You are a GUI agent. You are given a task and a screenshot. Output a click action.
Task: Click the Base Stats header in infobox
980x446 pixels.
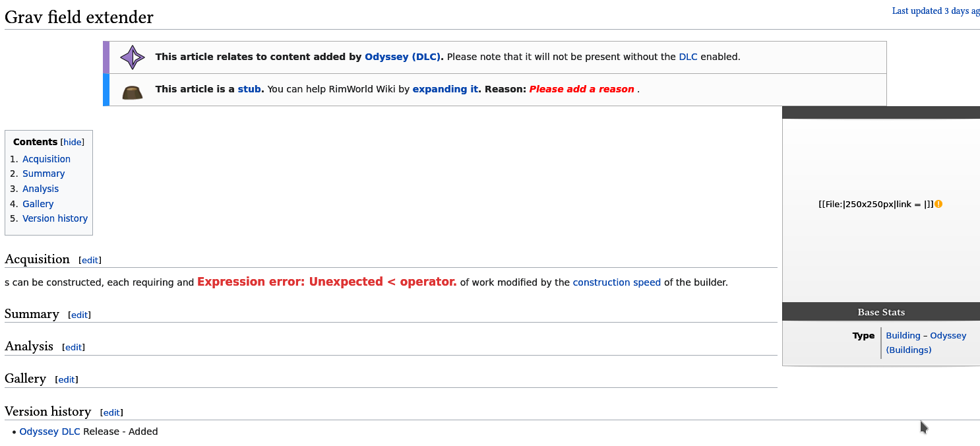click(881, 312)
